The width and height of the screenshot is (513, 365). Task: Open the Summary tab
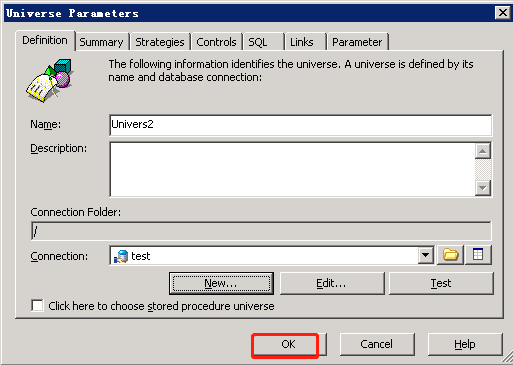point(102,42)
